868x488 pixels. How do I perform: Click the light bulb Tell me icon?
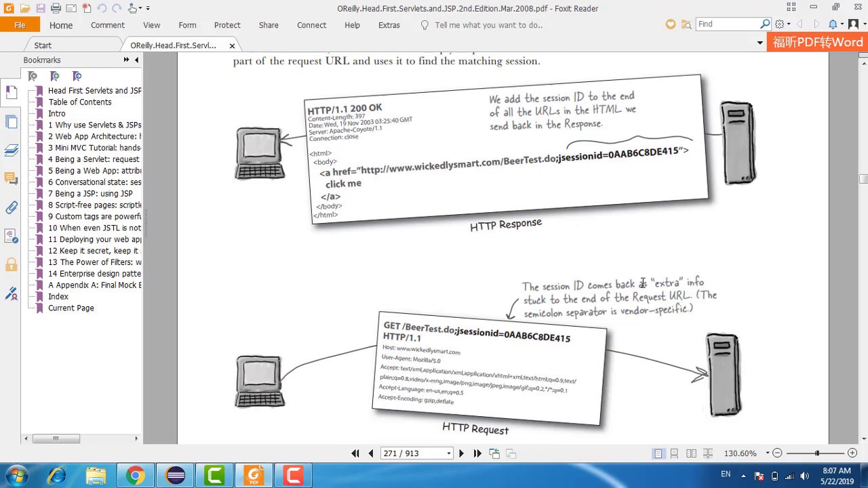point(425,25)
